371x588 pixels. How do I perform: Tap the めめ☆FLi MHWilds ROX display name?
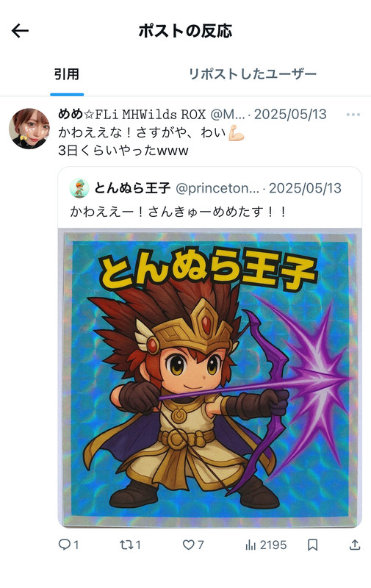(132, 114)
